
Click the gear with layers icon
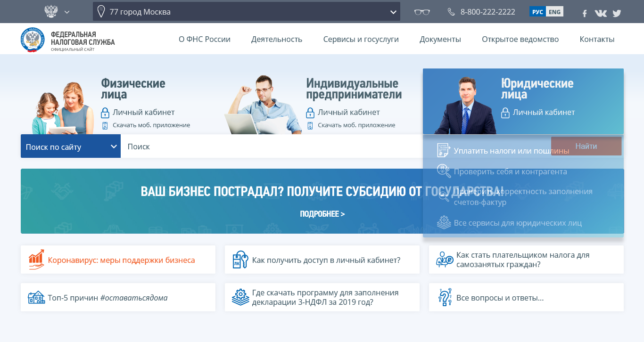(240, 297)
